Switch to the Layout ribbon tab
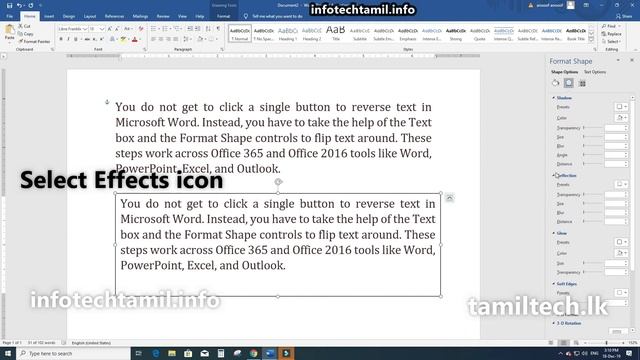The width and height of the screenshot is (640, 360). [x=90, y=16]
